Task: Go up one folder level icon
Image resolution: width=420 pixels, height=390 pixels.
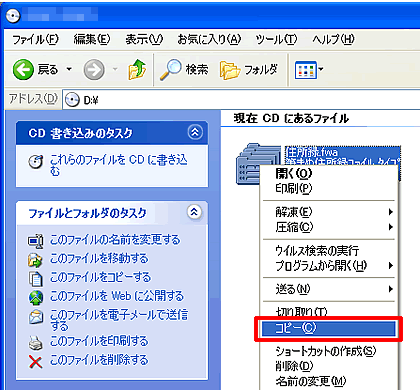Action: coord(137,69)
